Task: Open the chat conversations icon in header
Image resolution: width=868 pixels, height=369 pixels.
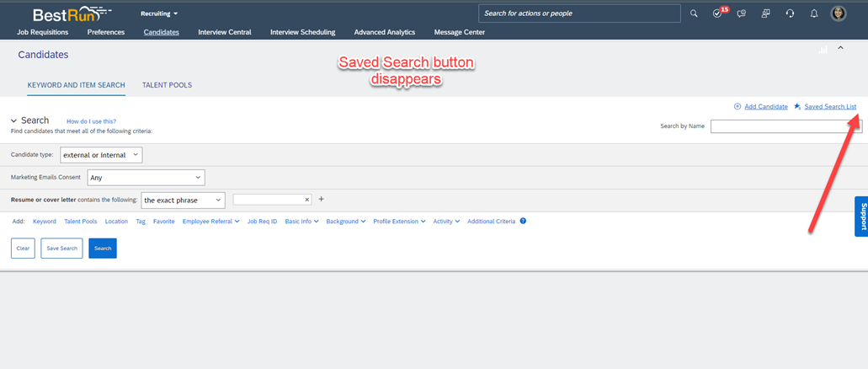Action: (742, 13)
